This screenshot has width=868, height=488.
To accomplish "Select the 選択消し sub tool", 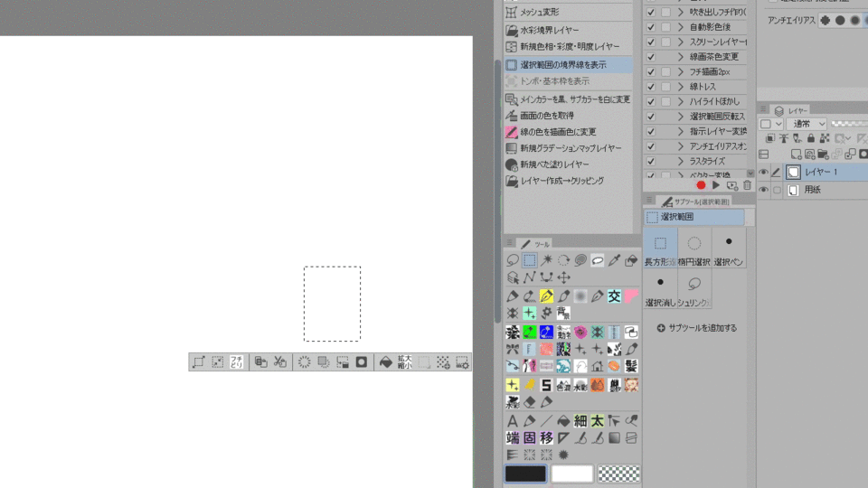I will (660, 289).
